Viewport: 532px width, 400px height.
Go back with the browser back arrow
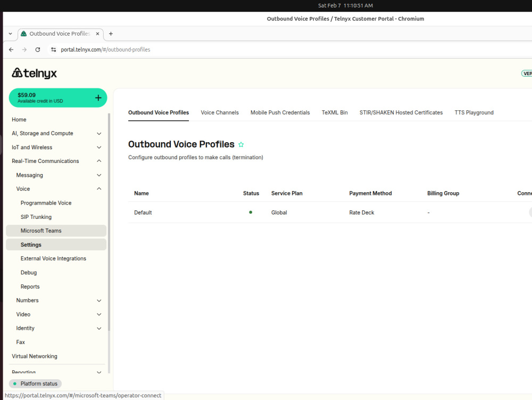[11, 50]
